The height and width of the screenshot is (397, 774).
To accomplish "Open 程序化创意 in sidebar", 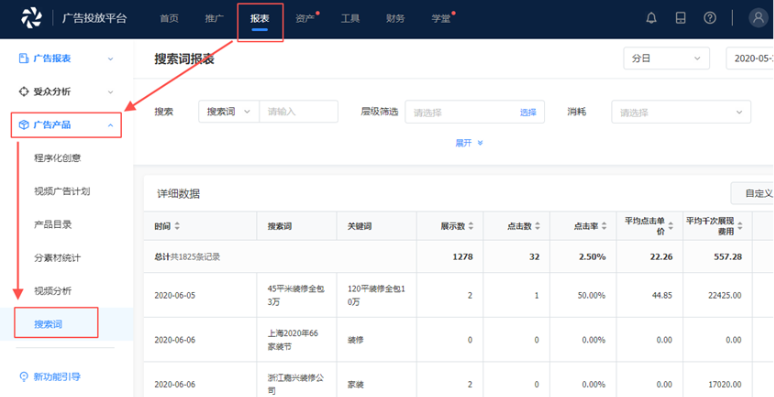I will pos(57,158).
